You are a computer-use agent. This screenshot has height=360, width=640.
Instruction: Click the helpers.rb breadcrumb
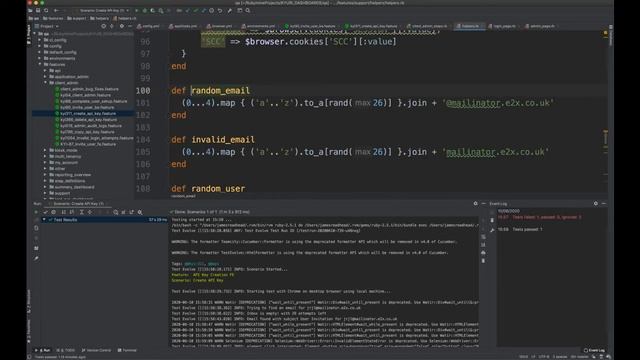tap(125, 18)
